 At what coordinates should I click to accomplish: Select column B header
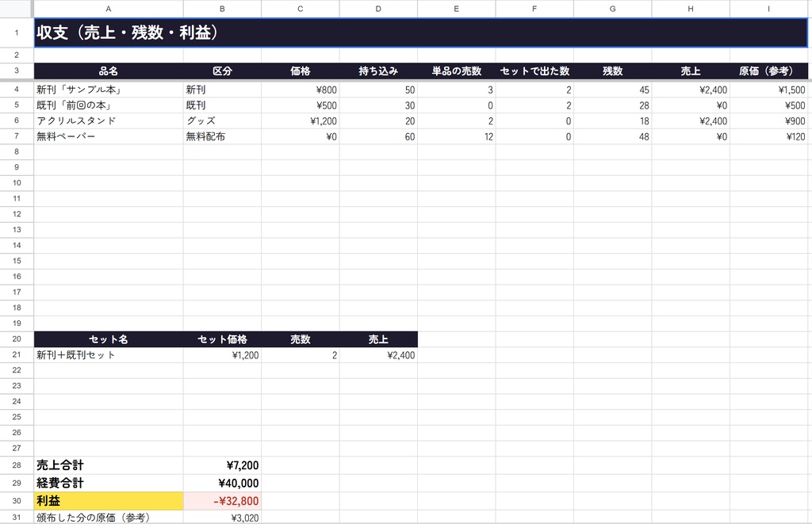222,9
